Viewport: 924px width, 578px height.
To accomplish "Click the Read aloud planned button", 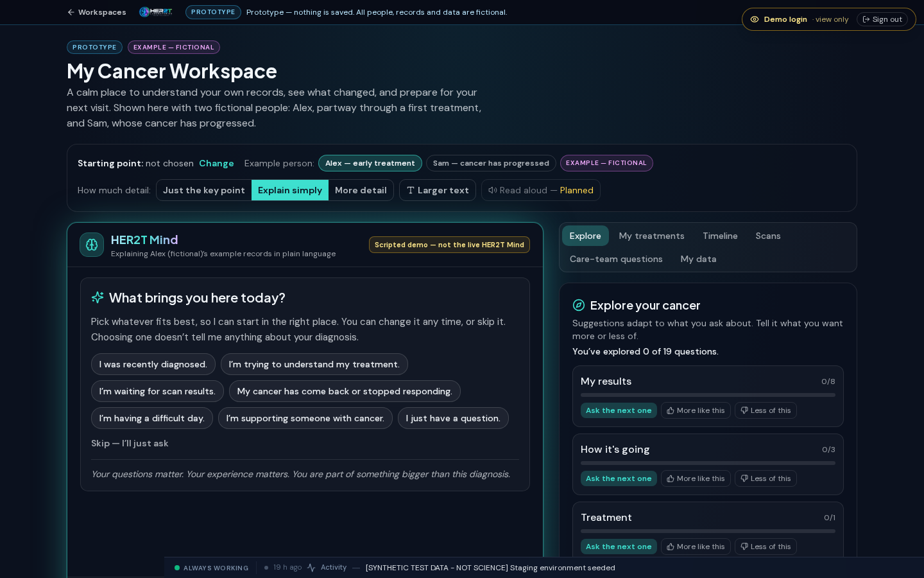I will click(x=541, y=190).
